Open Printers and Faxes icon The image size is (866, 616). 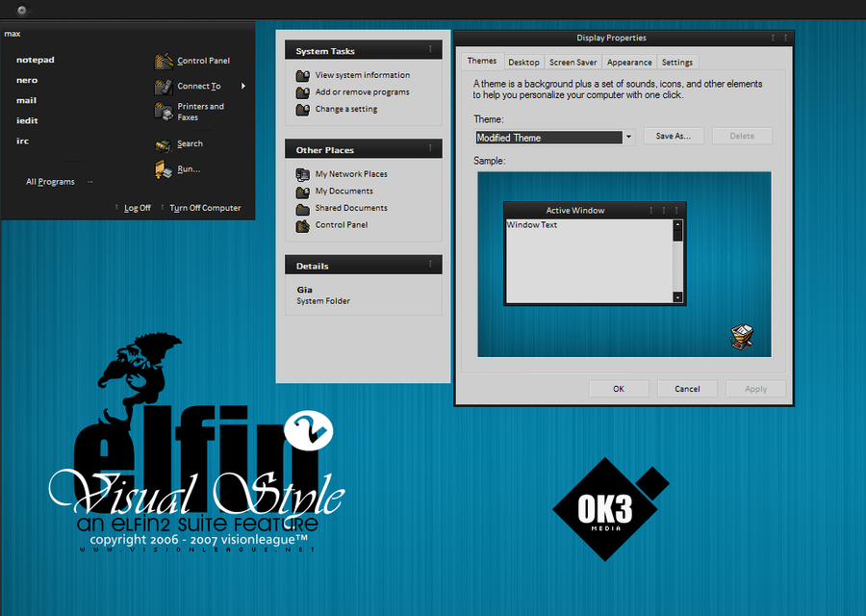164,112
